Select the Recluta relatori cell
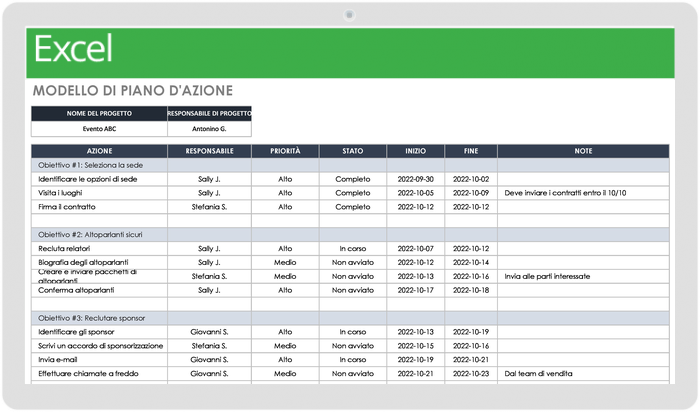This screenshot has width=700, height=412. point(99,248)
